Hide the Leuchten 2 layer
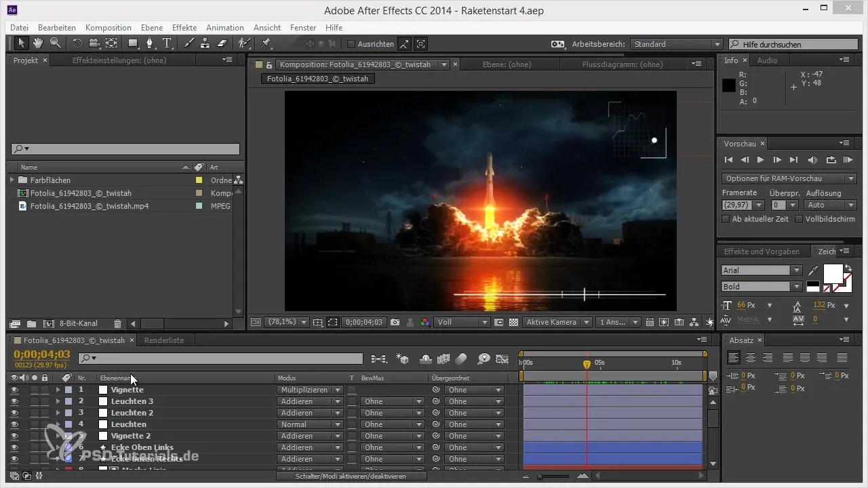The height and width of the screenshot is (488, 868). 14,413
